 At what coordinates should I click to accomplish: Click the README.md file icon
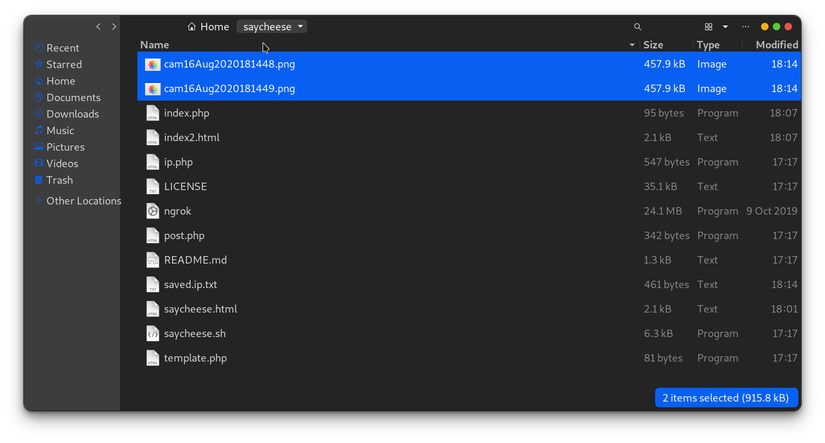[x=152, y=260]
